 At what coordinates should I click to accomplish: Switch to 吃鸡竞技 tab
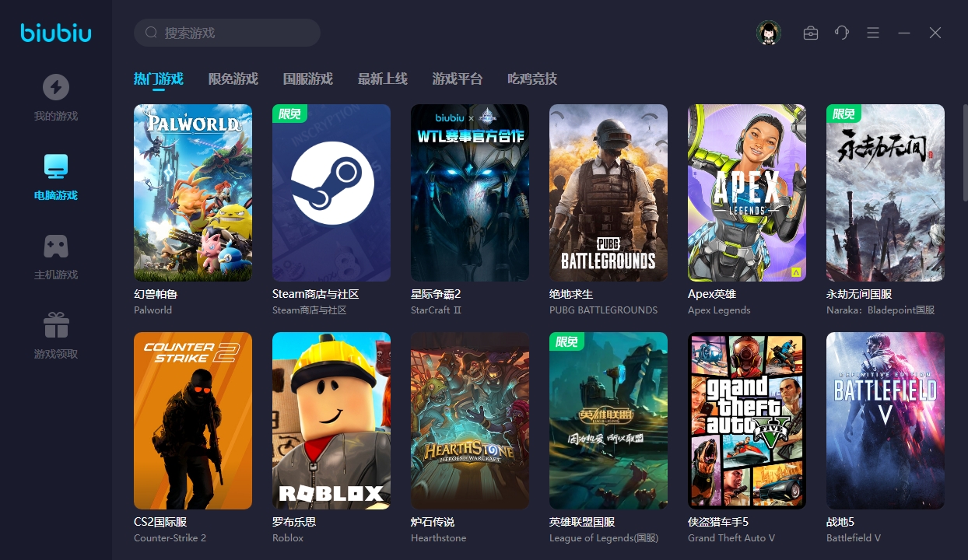pos(532,79)
